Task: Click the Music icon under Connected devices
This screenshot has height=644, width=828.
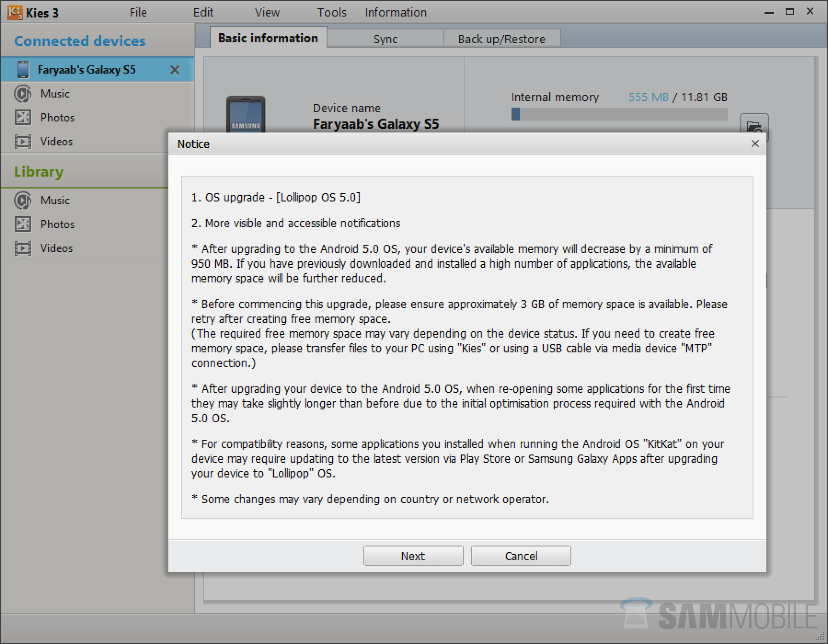Action: (x=23, y=94)
